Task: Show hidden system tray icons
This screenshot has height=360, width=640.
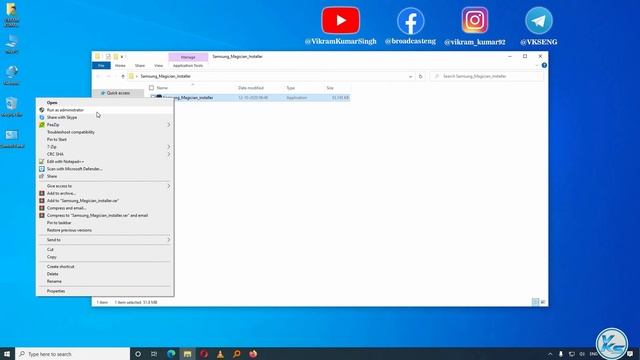Action: pos(550,354)
